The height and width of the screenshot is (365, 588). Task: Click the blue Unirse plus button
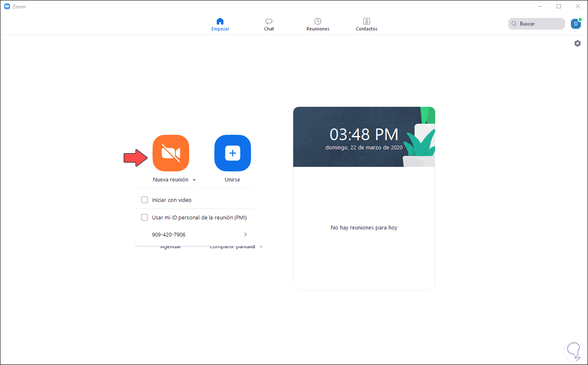click(x=233, y=153)
